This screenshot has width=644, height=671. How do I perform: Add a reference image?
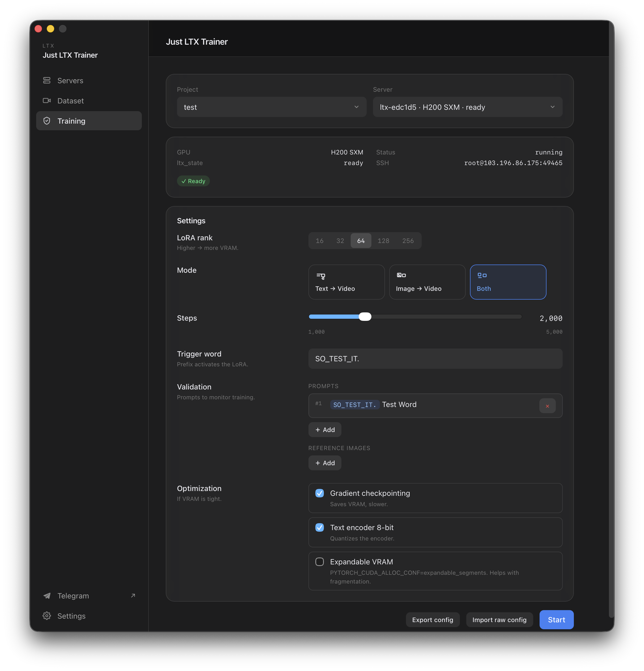324,463
